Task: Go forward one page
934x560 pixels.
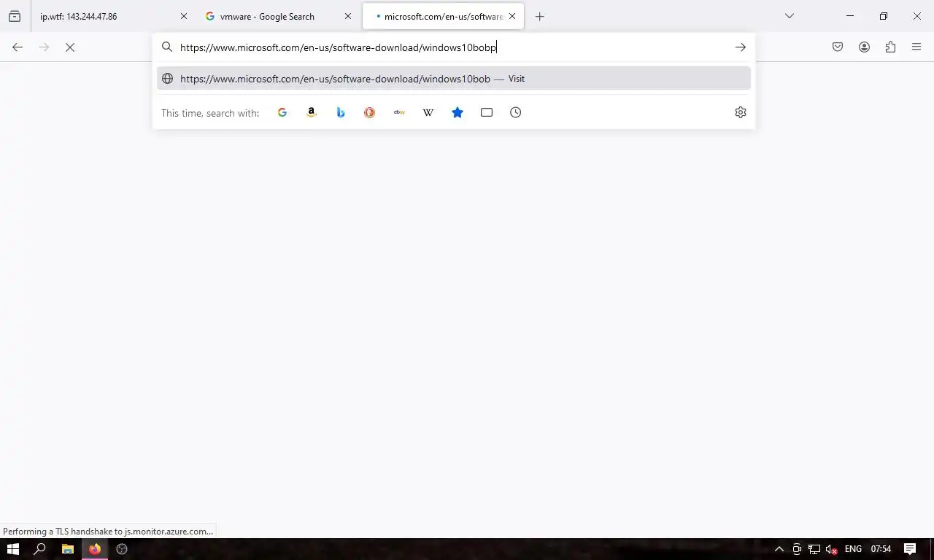Action: (x=44, y=47)
